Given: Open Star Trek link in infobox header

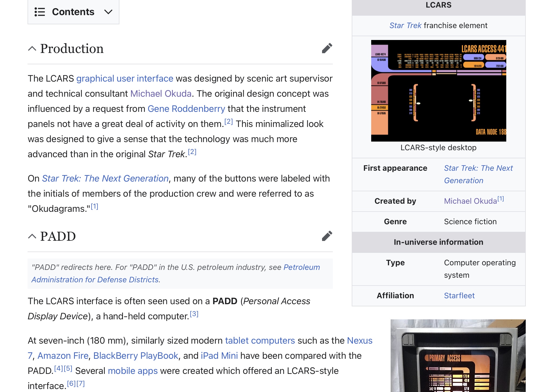Looking at the screenshot, I should [x=405, y=25].
